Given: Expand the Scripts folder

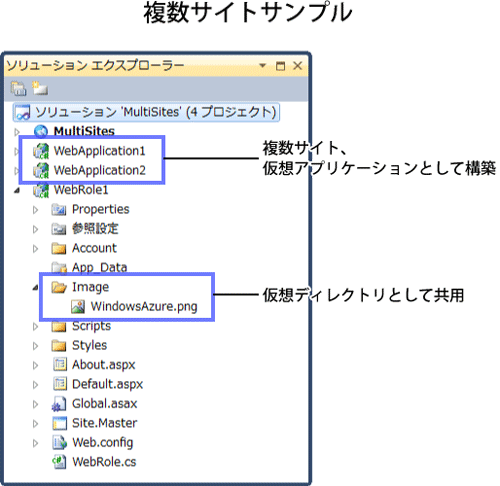Looking at the screenshot, I should [x=35, y=326].
